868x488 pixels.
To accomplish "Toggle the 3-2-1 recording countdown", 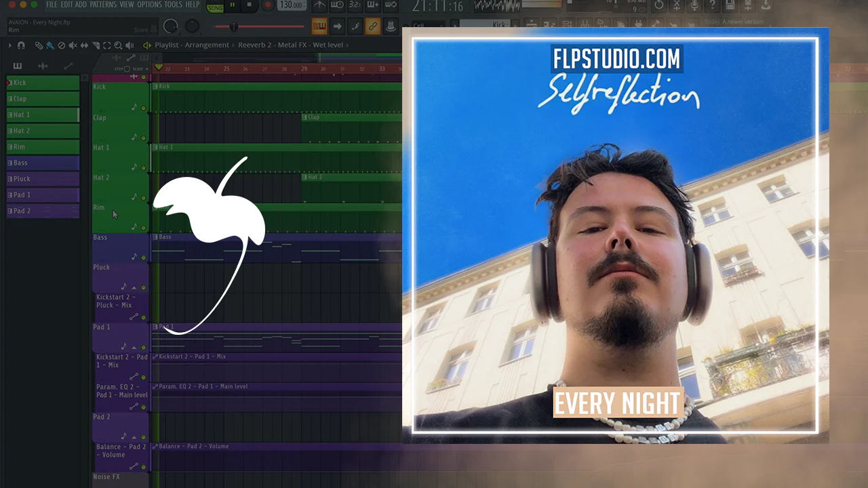I will point(355,5).
